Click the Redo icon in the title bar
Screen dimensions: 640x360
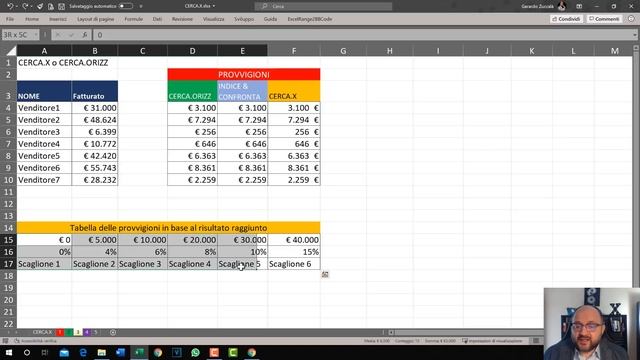point(25,6)
